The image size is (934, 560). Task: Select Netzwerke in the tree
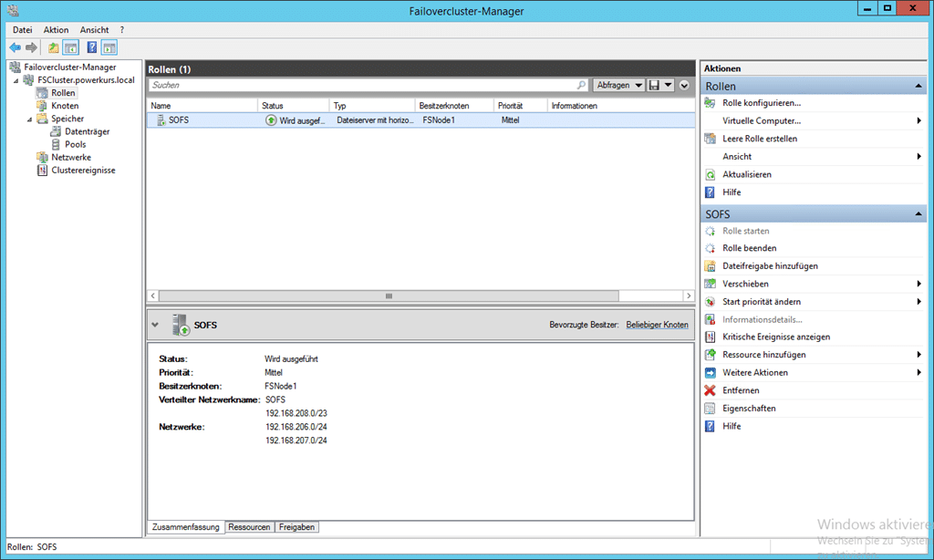click(71, 158)
